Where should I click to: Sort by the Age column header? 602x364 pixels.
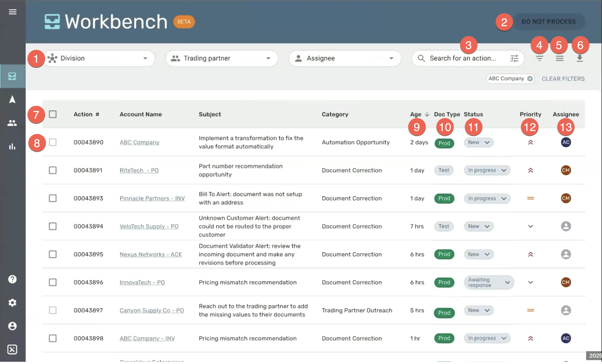(x=419, y=114)
